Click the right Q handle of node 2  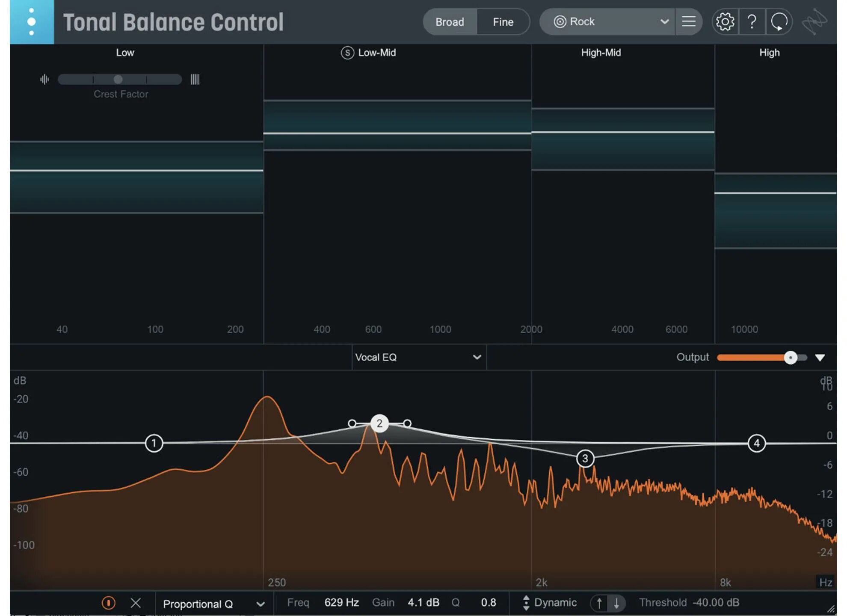coord(407,423)
